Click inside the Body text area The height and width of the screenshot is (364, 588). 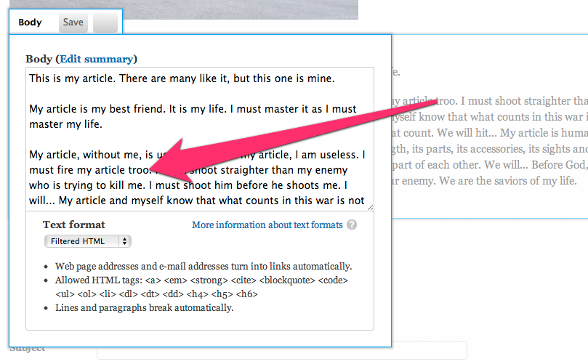[x=200, y=139]
